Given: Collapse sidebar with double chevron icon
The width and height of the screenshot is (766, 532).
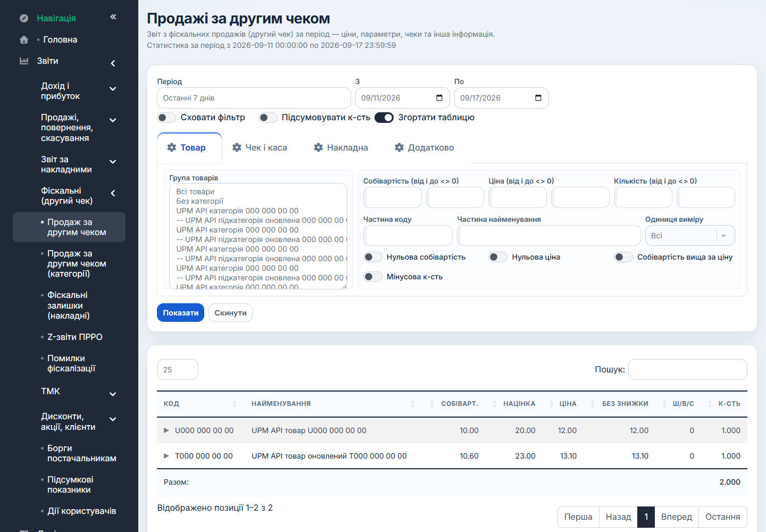Looking at the screenshot, I should (113, 17).
